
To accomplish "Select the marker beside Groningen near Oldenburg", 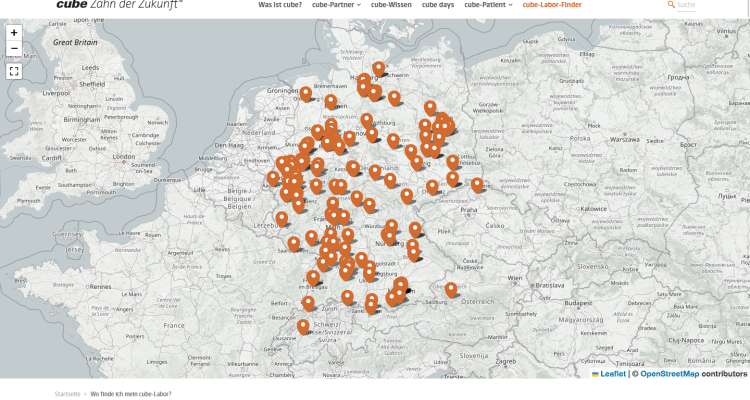I will [x=306, y=94].
